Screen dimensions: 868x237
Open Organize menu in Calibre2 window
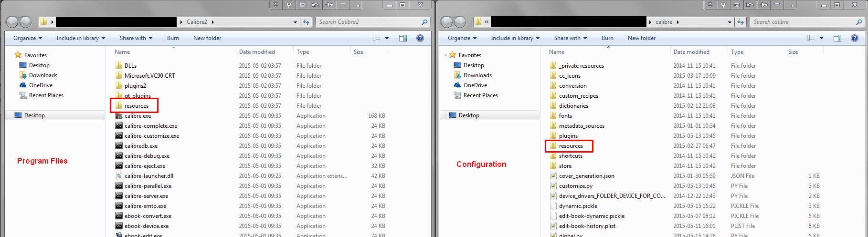(28, 38)
